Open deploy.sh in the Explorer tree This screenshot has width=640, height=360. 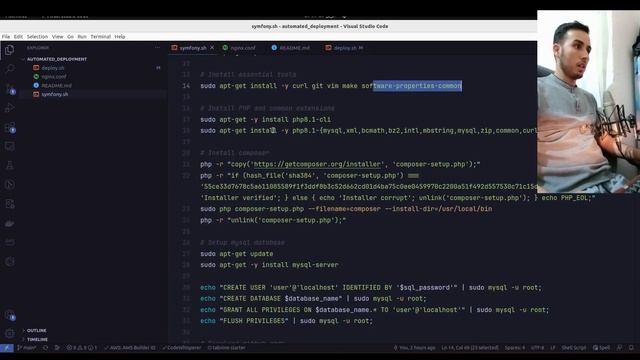(53, 68)
